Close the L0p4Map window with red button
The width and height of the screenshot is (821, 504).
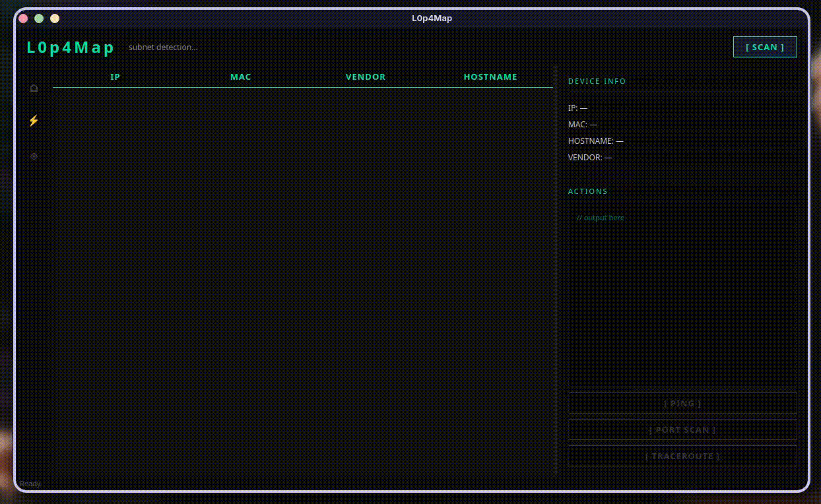tap(23, 18)
